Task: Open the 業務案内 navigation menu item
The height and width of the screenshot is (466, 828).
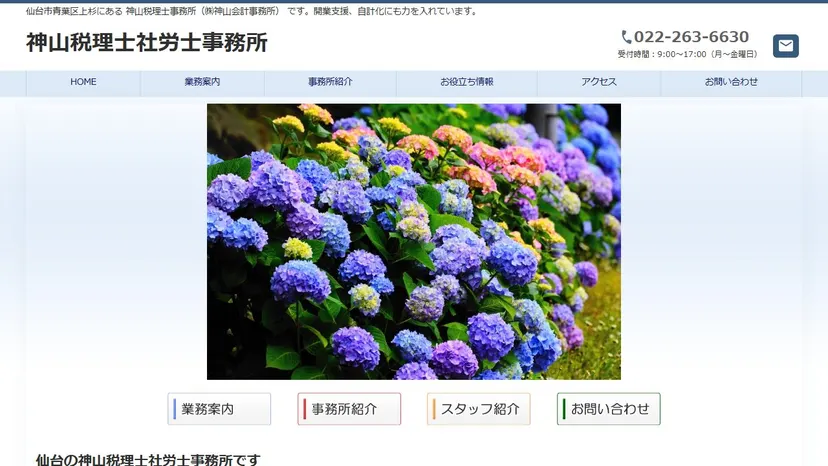Action: point(202,82)
